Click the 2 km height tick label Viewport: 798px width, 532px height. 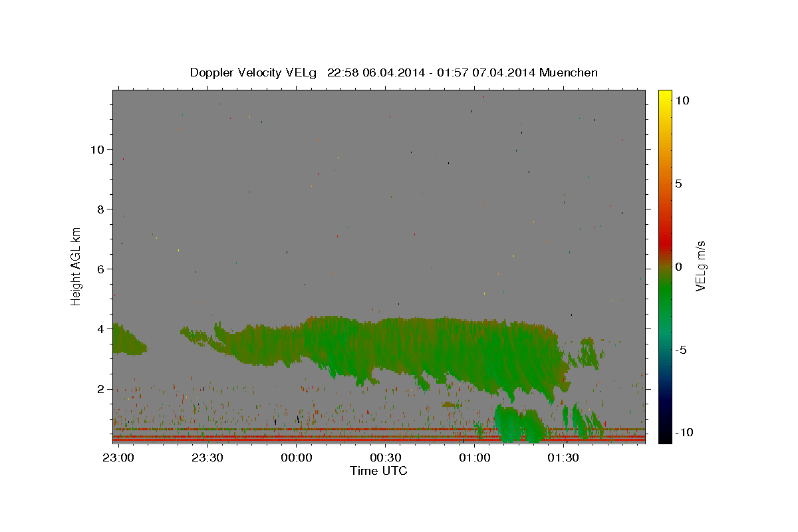pos(100,388)
